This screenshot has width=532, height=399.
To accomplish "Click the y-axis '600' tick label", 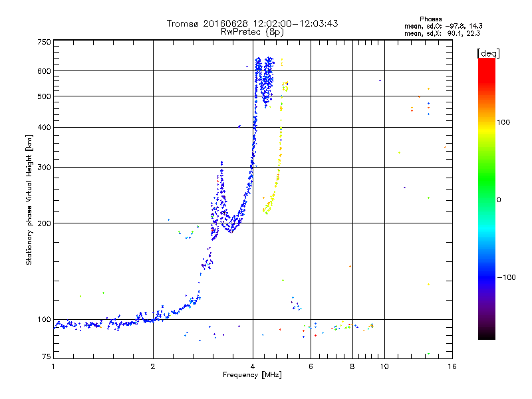I will (x=44, y=71).
